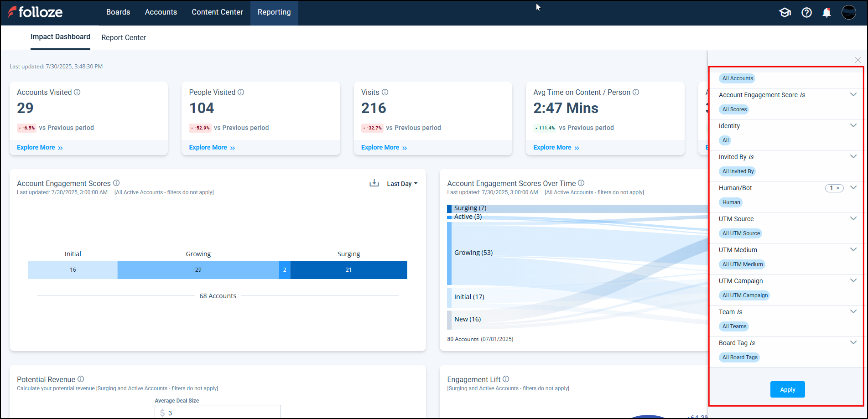868x419 pixels.
Task: Click info icon next to Engagement Lift
Action: point(506,379)
